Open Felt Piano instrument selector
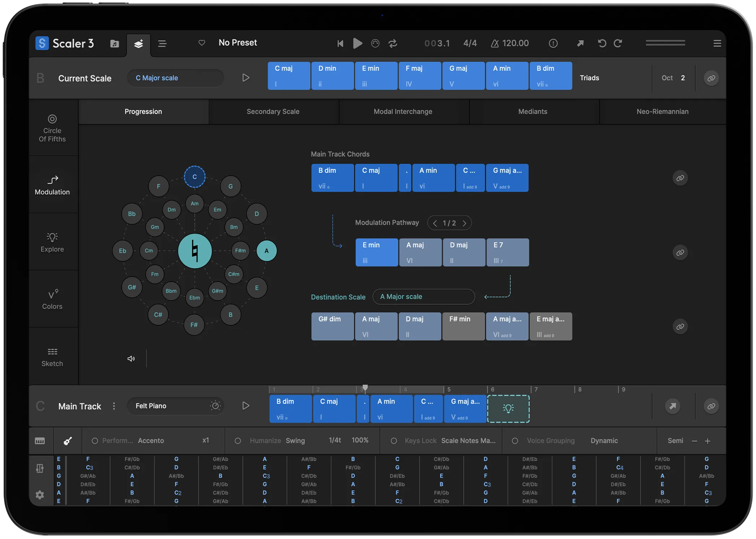The image size is (756, 539). pyautogui.click(x=175, y=406)
